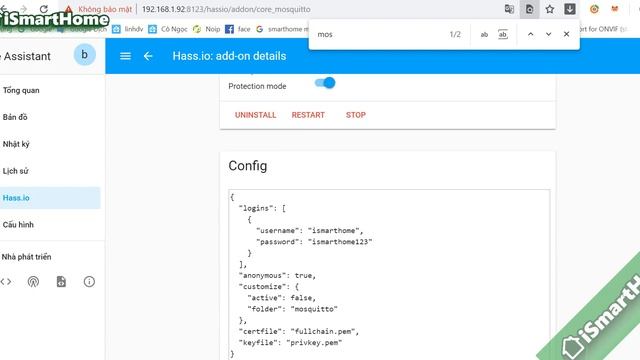Click the orange circular browser extension icon
Image resolution: width=640 pixels, height=360 pixels.
coord(594,9)
